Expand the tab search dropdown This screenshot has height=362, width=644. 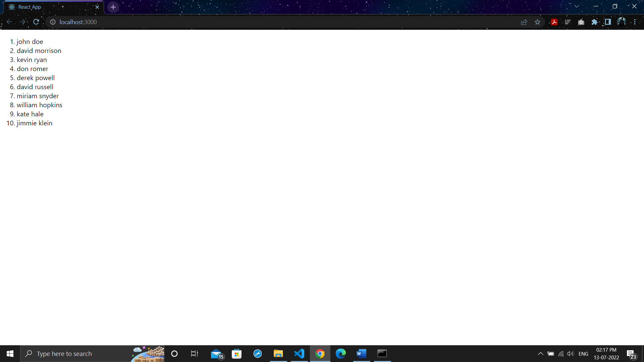(x=577, y=6)
